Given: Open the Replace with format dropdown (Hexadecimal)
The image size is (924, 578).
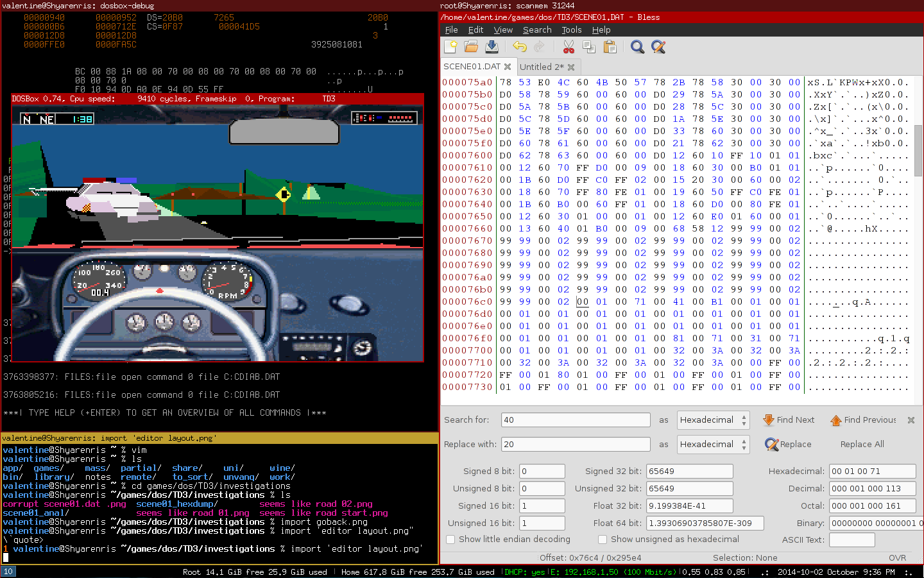Looking at the screenshot, I should (x=713, y=444).
